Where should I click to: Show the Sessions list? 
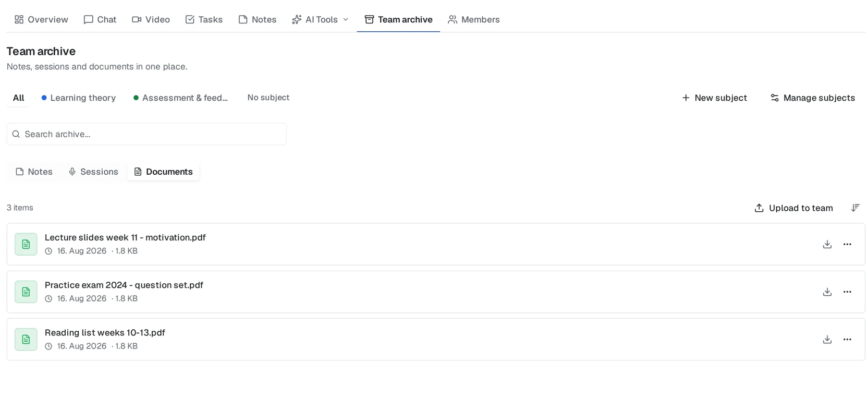tap(93, 172)
